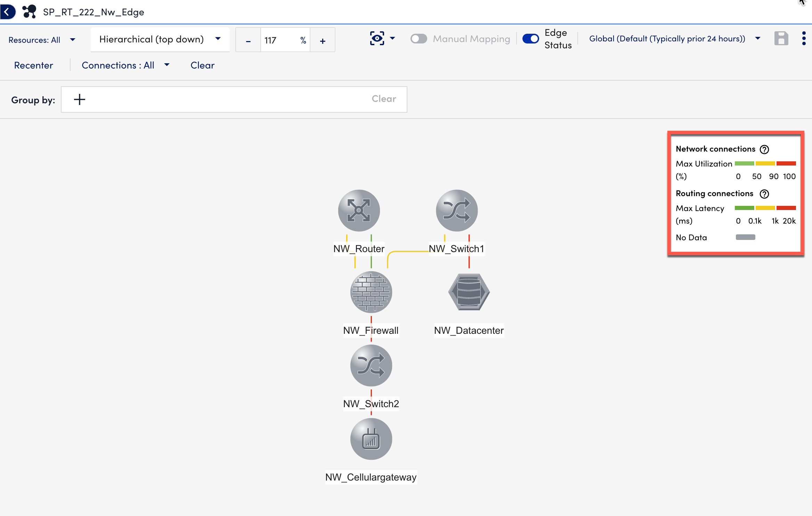
Task: Increase zoom with plus button
Action: point(323,40)
